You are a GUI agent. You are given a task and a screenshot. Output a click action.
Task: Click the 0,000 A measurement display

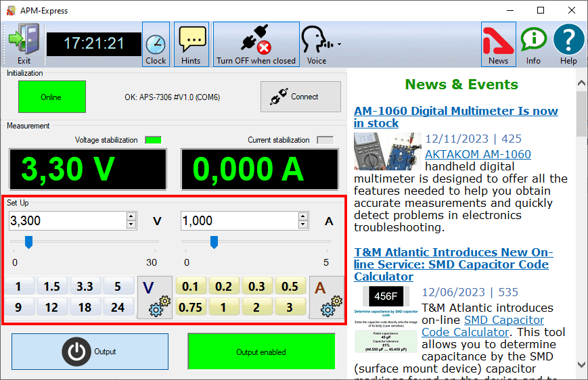coord(260,170)
